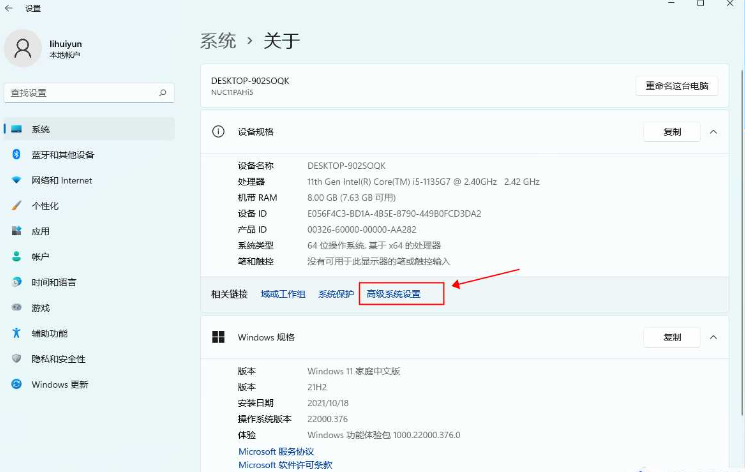Click the 关于 breadcrumb title
Viewport: 745px width, 472px height.
282,41
